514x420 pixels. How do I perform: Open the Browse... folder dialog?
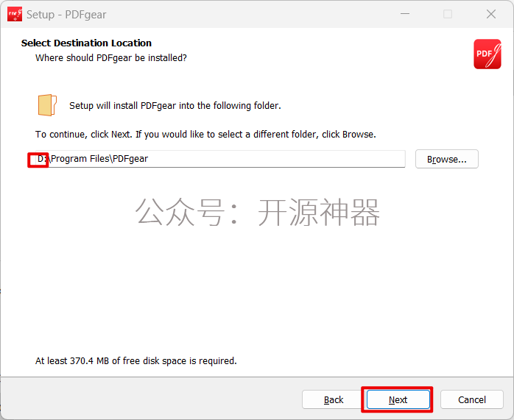[446, 159]
